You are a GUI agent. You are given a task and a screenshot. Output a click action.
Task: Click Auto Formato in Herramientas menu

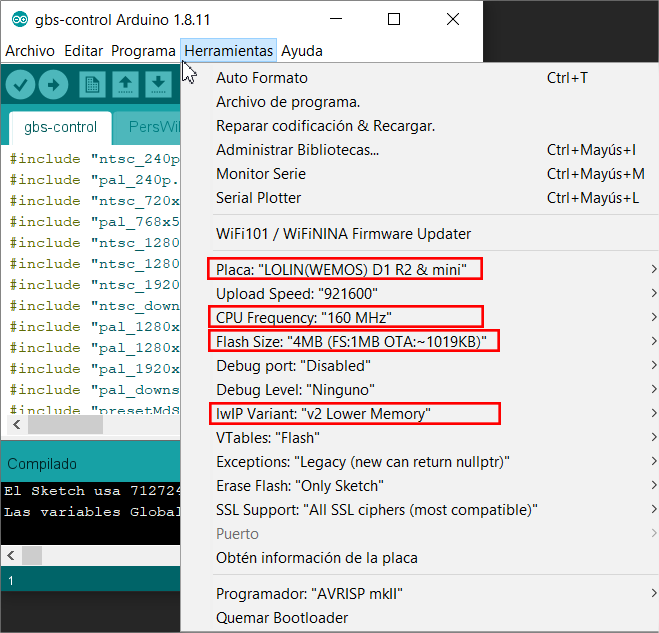coord(262,78)
